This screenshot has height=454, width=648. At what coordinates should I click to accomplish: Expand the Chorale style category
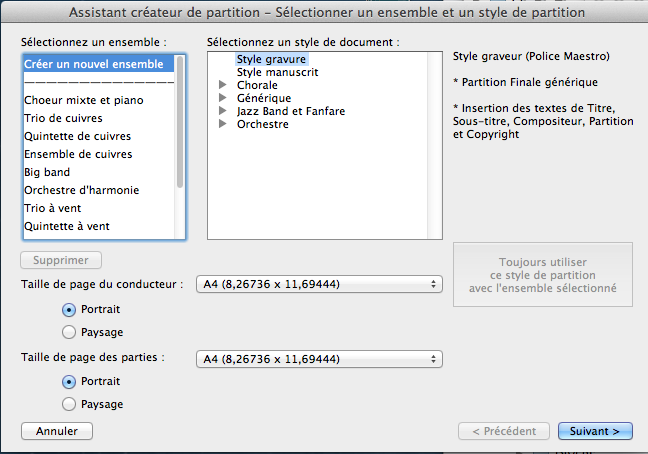coord(223,86)
